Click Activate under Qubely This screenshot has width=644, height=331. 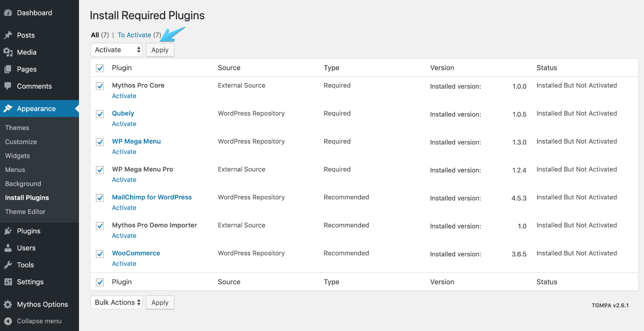124,124
